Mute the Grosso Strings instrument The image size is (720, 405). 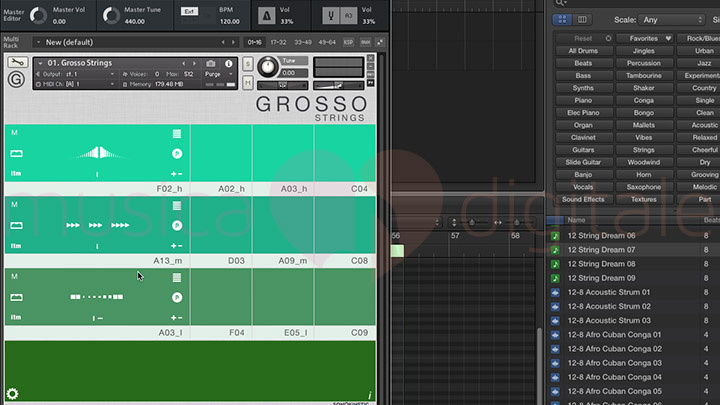point(247,85)
